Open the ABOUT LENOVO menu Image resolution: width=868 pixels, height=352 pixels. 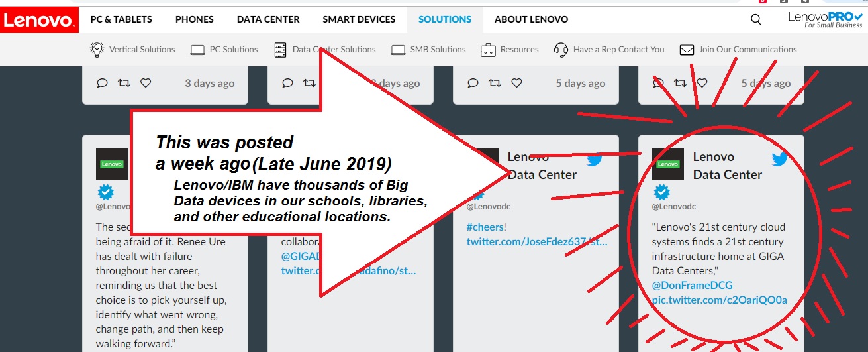(x=531, y=19)
